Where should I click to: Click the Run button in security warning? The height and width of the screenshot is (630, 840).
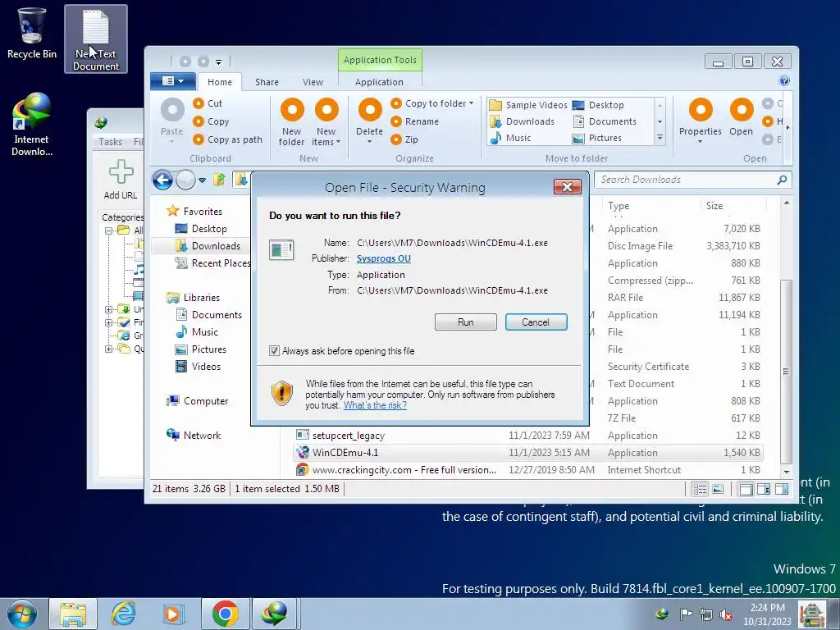[466, 322]
